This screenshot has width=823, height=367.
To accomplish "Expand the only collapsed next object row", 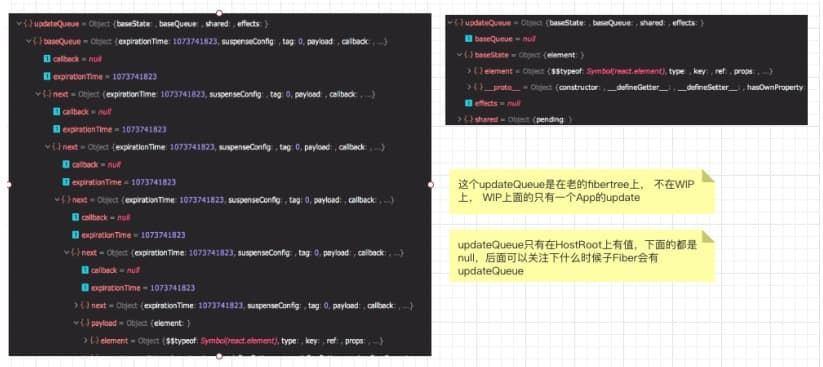I will [x=76, y=306].
